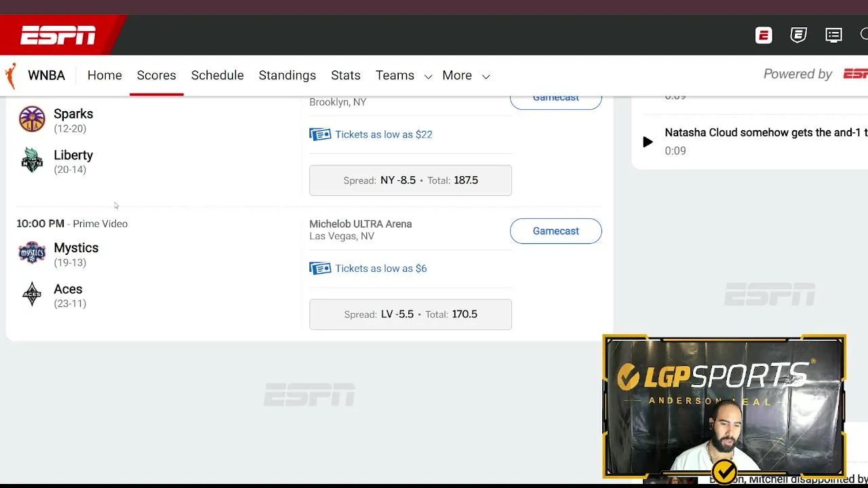Click the 'Brooklyn, NY' location text
The width and height of the screenshot is (868, 488).
[338, 102]
